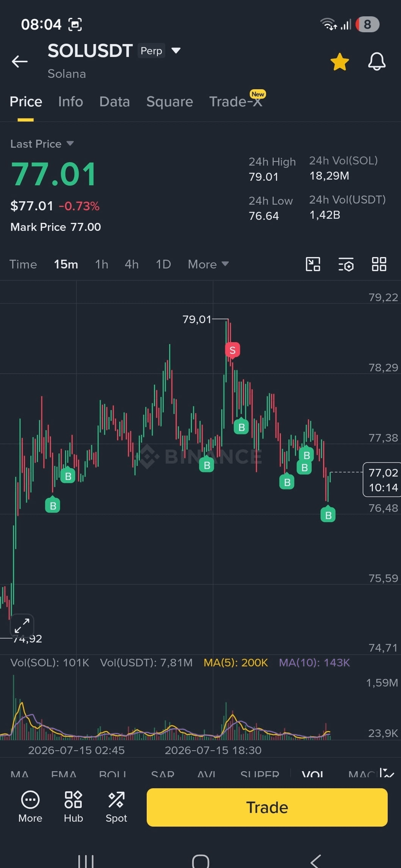The width and height of the screenshot is (401, 868).
Task: Tap the screen recorder status icon
Action: tap(75, 24)
